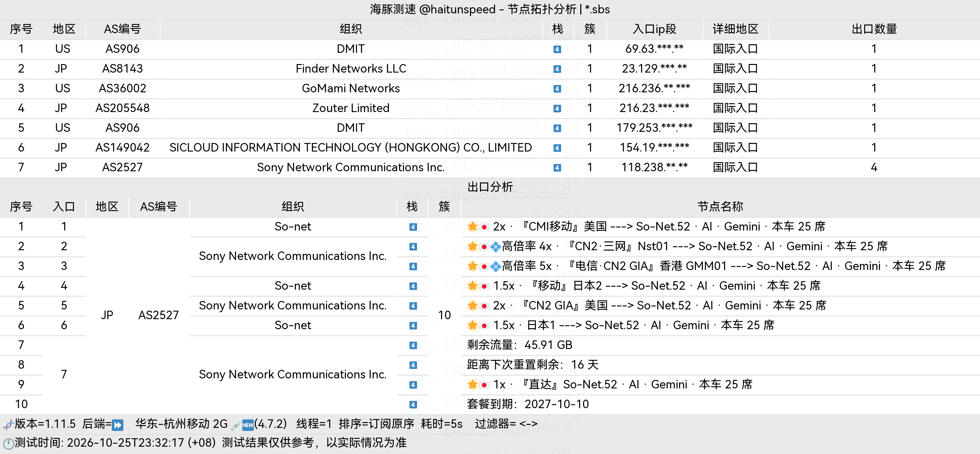Click the merged AS2527 cell in the exit table
Viewport: 980px width, 454px height.
[x=158, y=315]
